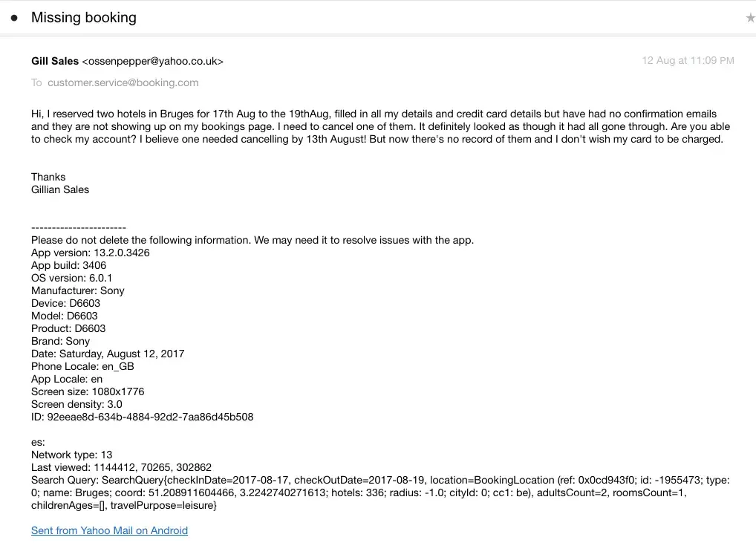
Task: Click the Last viewed numbers line
Action: point(121,467)
